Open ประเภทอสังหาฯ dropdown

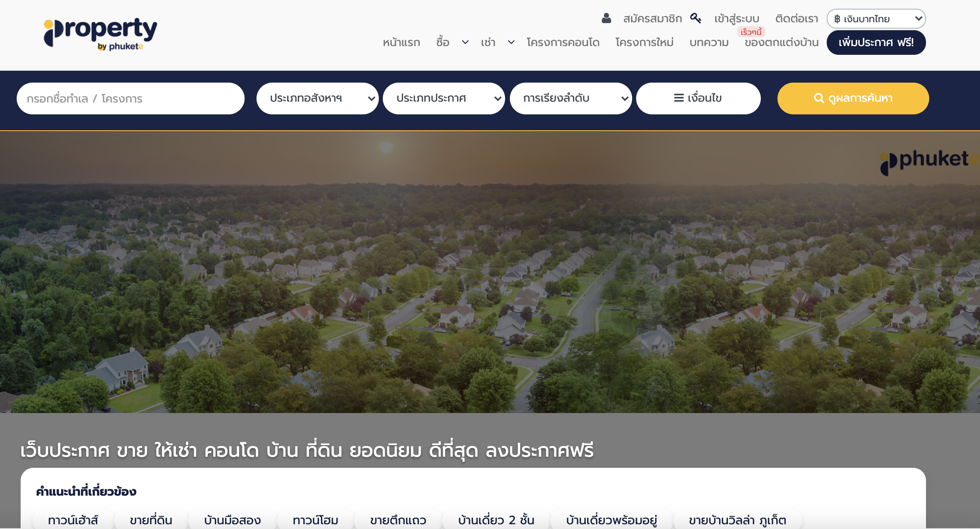click(x=317, y=98)
